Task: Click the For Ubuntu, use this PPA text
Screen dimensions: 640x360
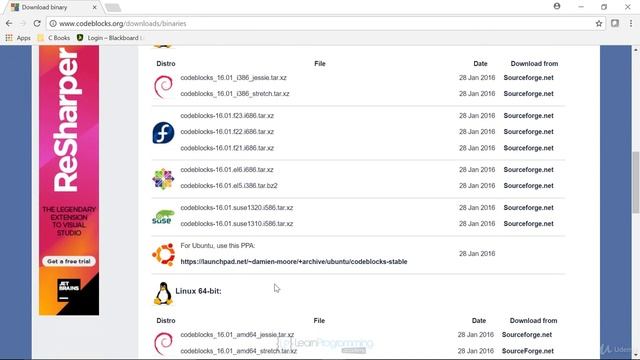Action: [218, 245]
